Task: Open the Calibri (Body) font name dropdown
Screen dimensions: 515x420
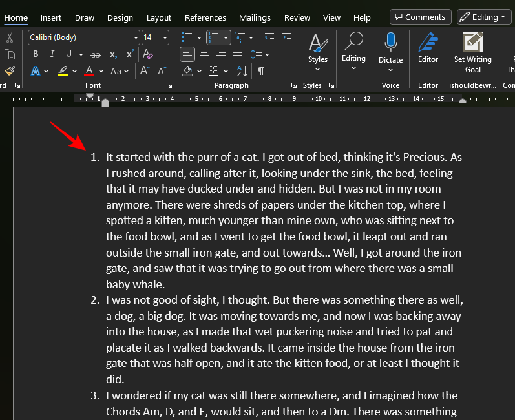Action: [136, 37]
